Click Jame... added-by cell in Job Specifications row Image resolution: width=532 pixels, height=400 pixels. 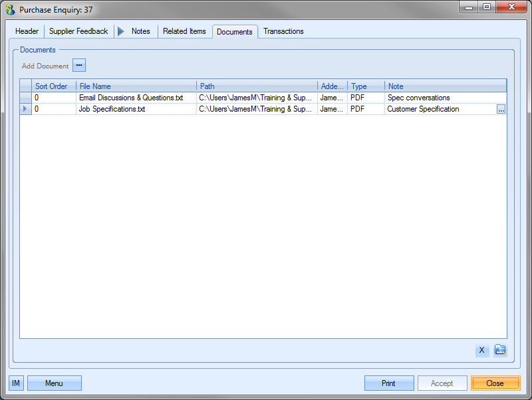(332, 109)
